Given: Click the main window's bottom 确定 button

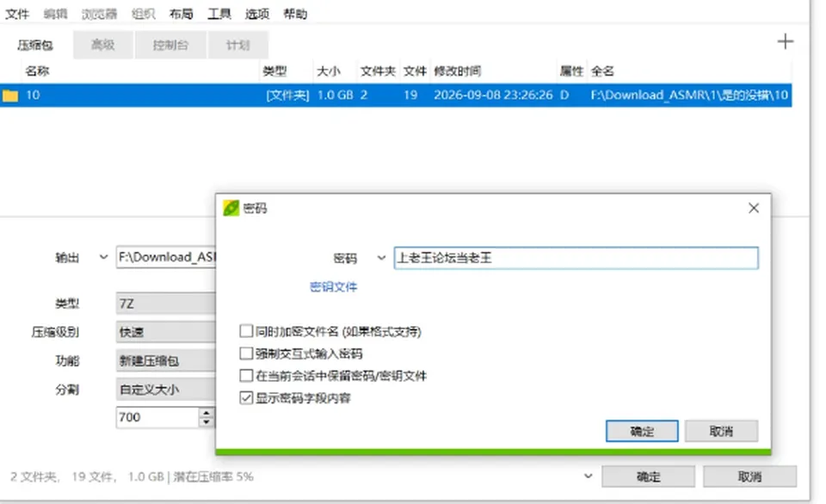Looking at the screenshot, I should coord(648,476).
